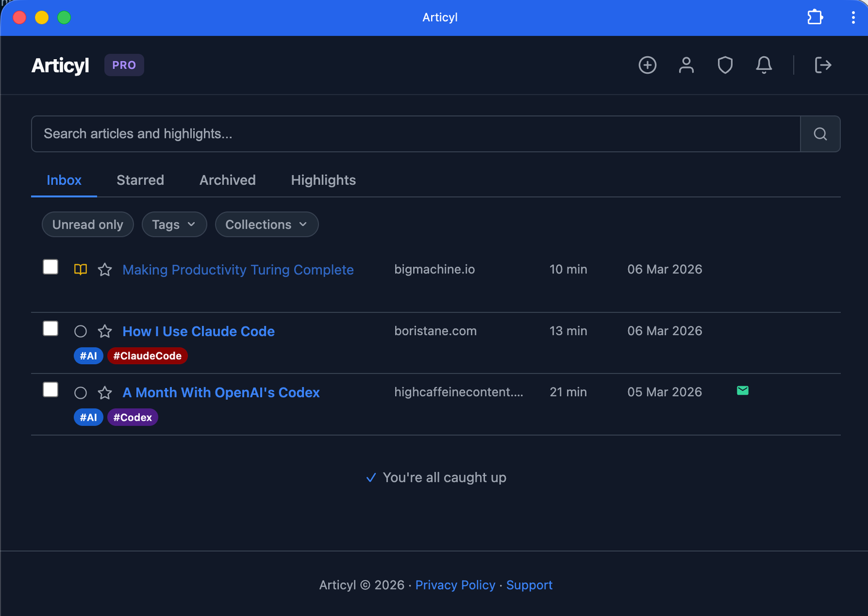Toggle the Unread only filter

pyautogui.click(x=88, y=225)
